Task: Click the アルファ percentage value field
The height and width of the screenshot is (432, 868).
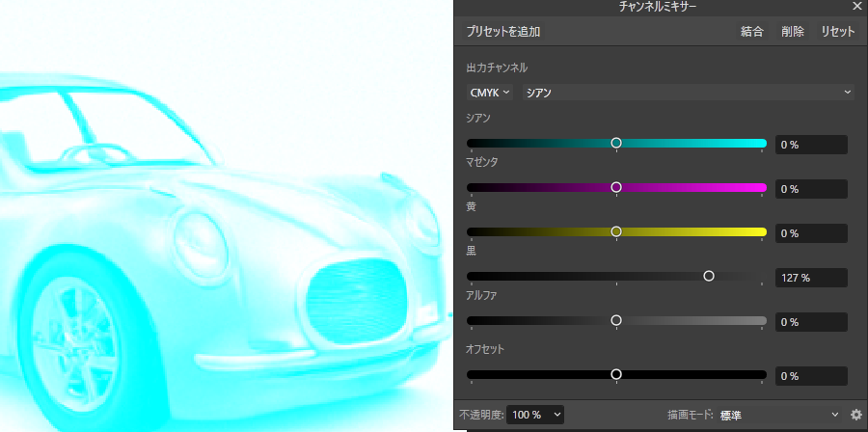Action: 811,321
